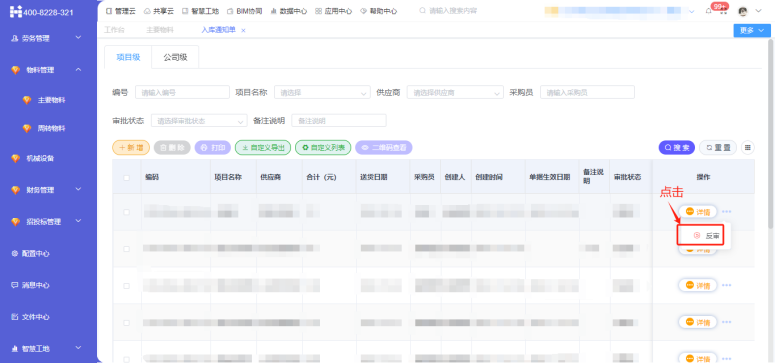
Task: Open the 更多 dropdown button
Action: [x=752, y=31]
